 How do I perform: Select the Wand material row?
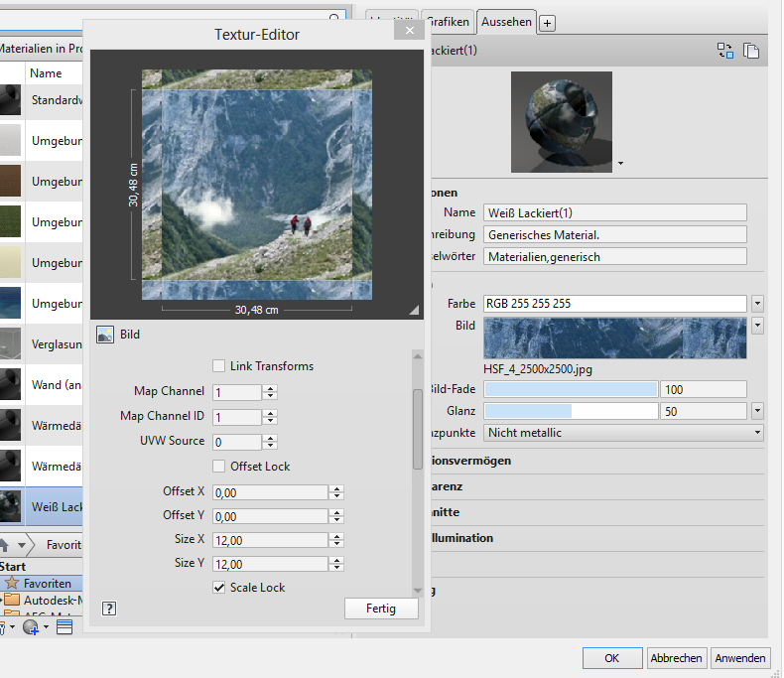click(x=41, y=384)
